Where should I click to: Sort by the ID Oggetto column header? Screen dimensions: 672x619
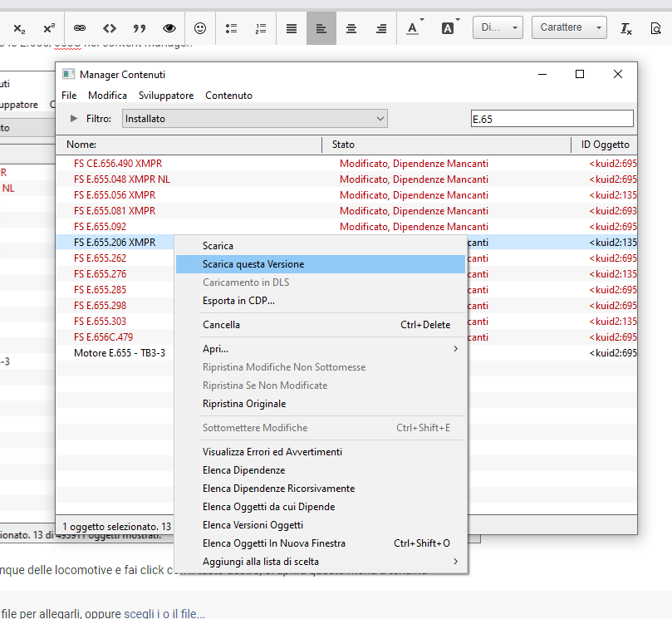tap(604, 145)
